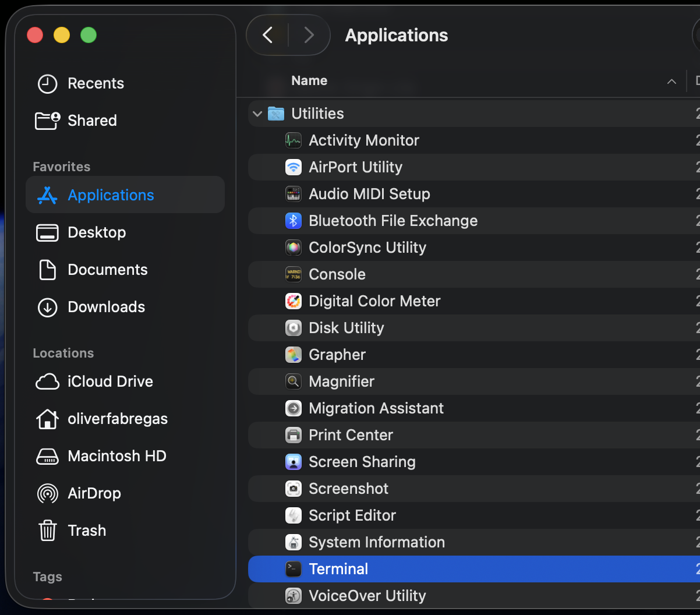Click the Console app icon

tap(294, 274)
